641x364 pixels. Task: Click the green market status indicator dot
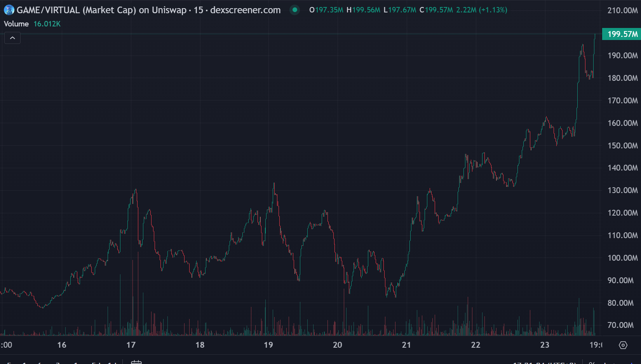coord(295,10)
